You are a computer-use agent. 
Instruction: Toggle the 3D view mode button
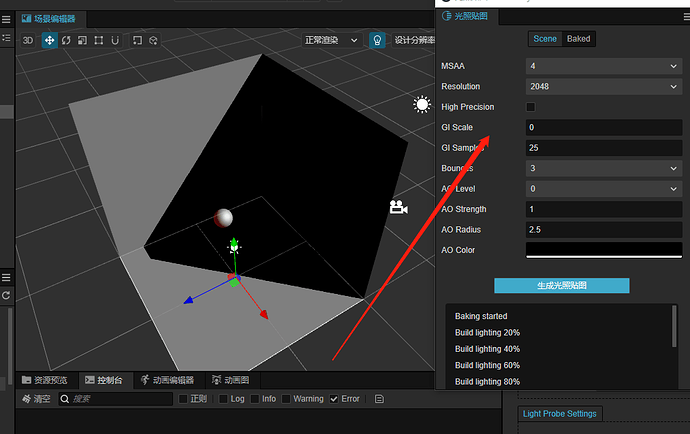click(28, 40)
